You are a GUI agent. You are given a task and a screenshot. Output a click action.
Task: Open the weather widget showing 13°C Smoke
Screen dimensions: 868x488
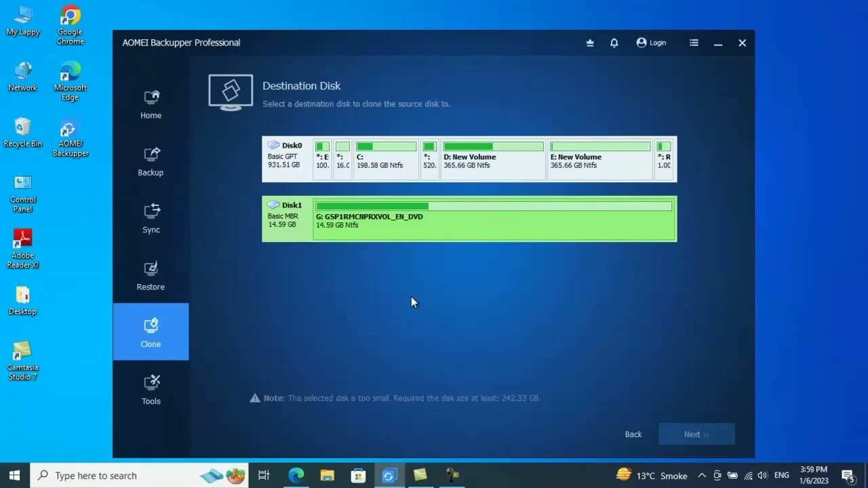pos(652,475)
